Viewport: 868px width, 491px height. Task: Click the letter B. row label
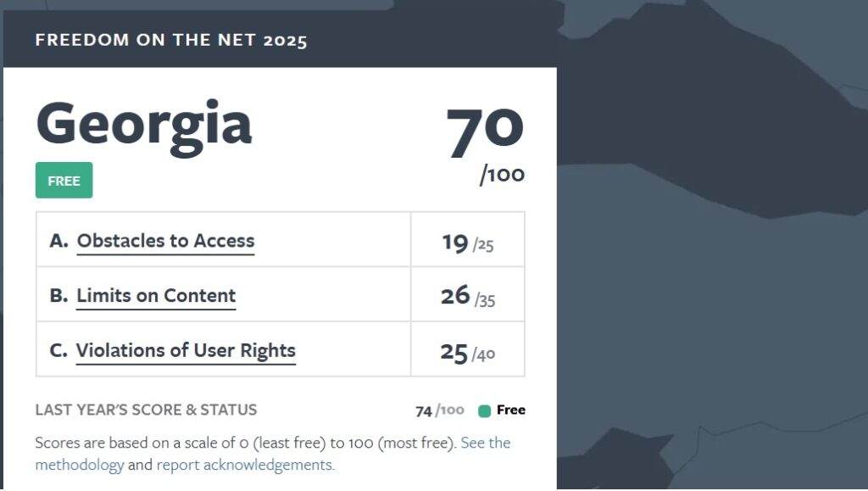pos(58,296)
